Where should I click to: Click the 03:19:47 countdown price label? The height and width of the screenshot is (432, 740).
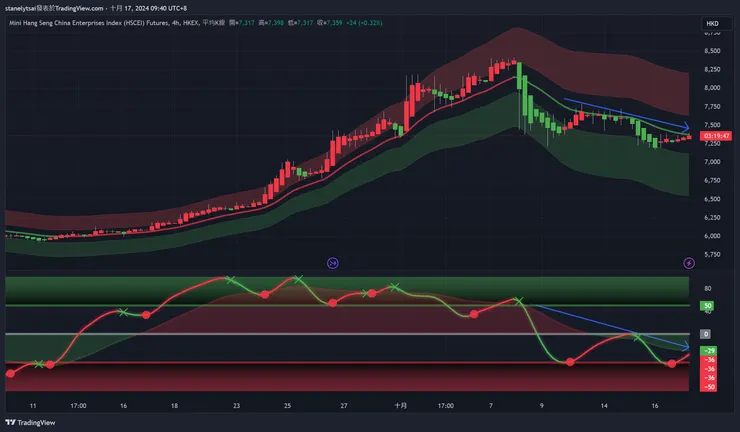pos(716,136)
